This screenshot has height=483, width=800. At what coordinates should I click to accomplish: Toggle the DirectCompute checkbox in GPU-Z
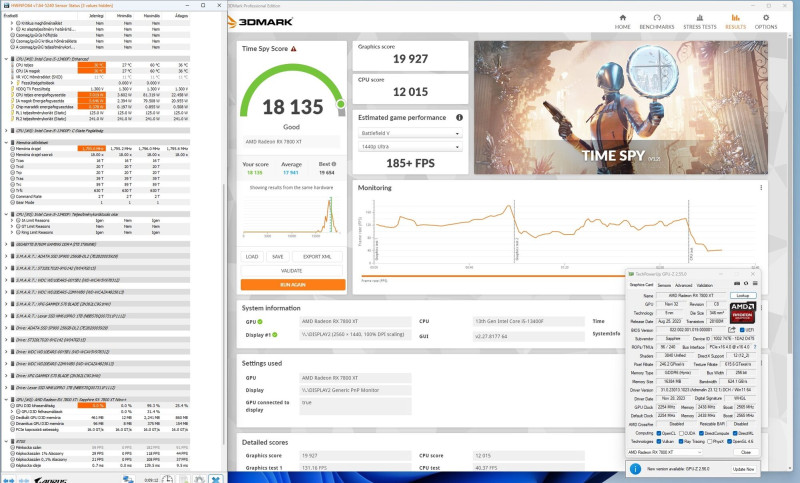point(701,433)
